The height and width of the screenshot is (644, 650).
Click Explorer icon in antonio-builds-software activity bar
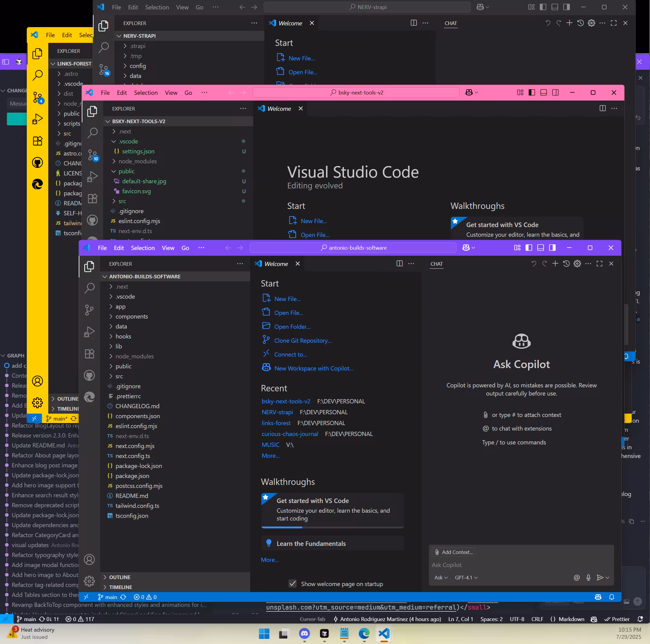[90, 267]
